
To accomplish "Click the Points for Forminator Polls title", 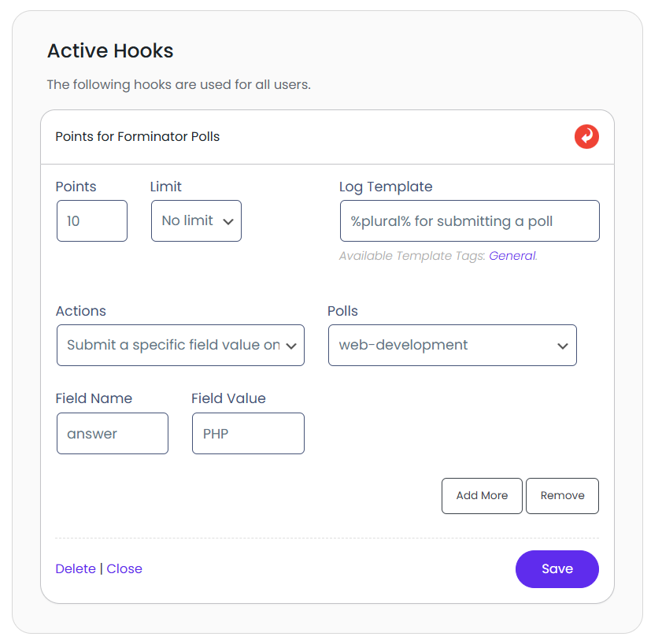I will coord(138,137).
